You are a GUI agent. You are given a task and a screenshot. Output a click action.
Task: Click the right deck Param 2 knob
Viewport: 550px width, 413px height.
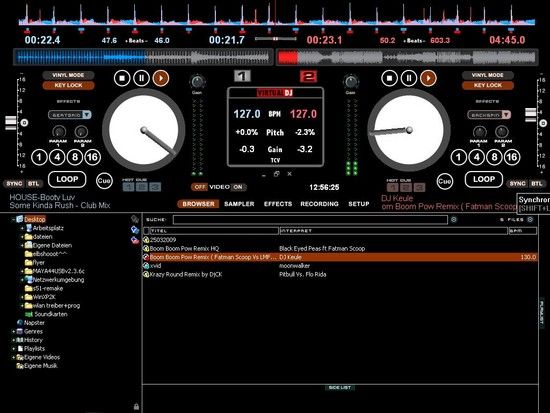(x=502, y=132)
